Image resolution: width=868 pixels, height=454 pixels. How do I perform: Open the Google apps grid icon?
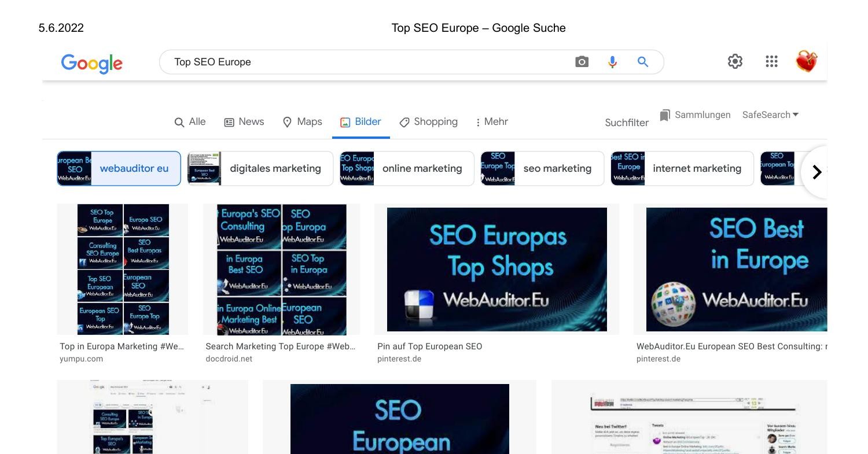[x=771, y=61]
